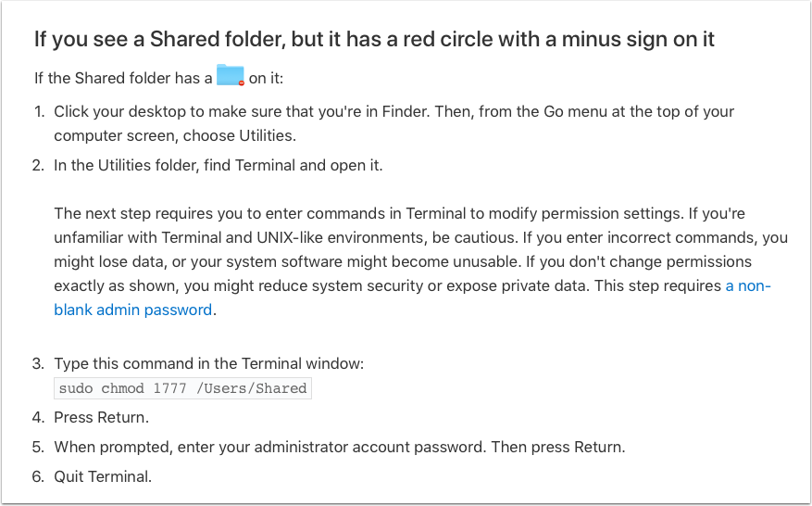
Task: Click "Type this command in the Terminal window"
Action: [210, 364]
